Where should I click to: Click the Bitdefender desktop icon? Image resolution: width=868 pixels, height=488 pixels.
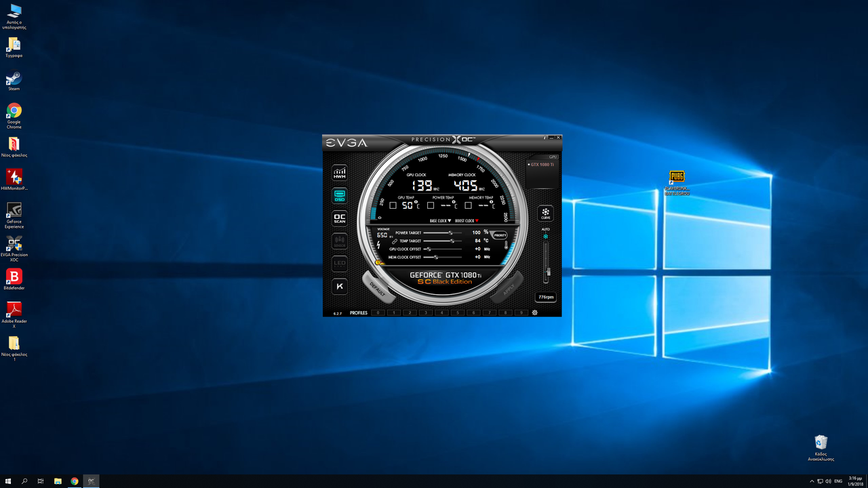[14, 279]
